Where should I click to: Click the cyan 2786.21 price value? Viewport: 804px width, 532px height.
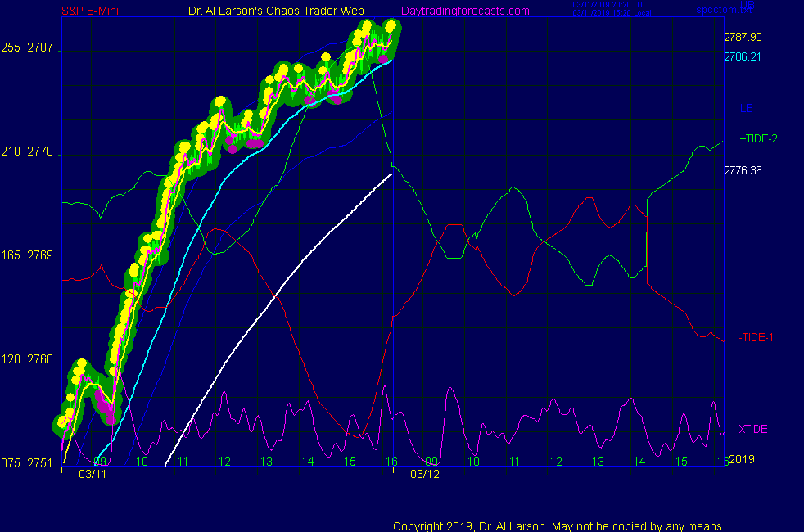[743, 56]
